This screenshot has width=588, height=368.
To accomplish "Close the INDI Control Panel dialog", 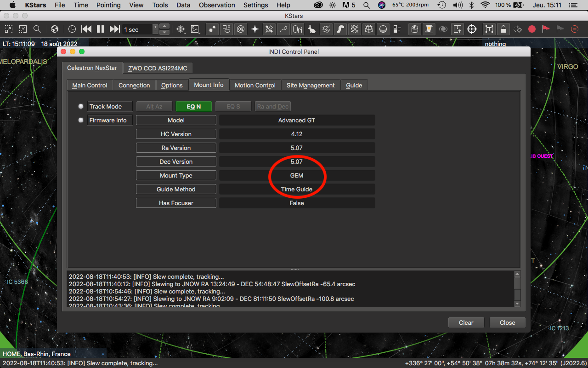I will point(508,322).
